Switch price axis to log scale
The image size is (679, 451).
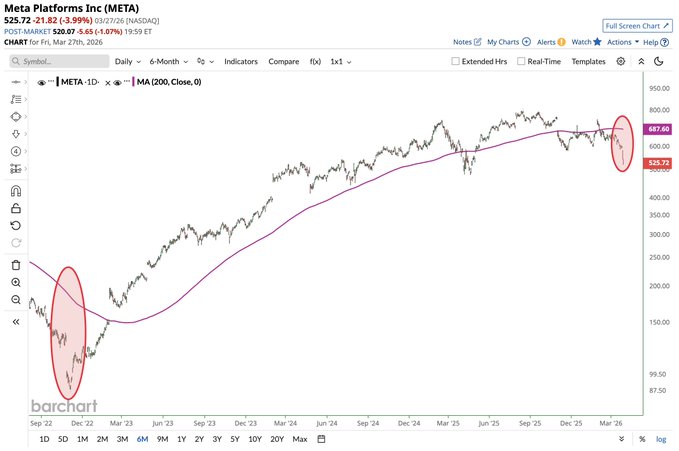[660, 438]
